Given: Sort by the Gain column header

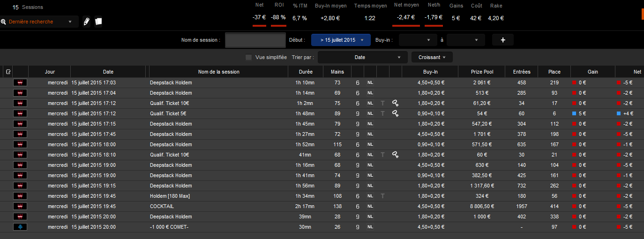Looking at the screenshot, I should click(593, 72).
